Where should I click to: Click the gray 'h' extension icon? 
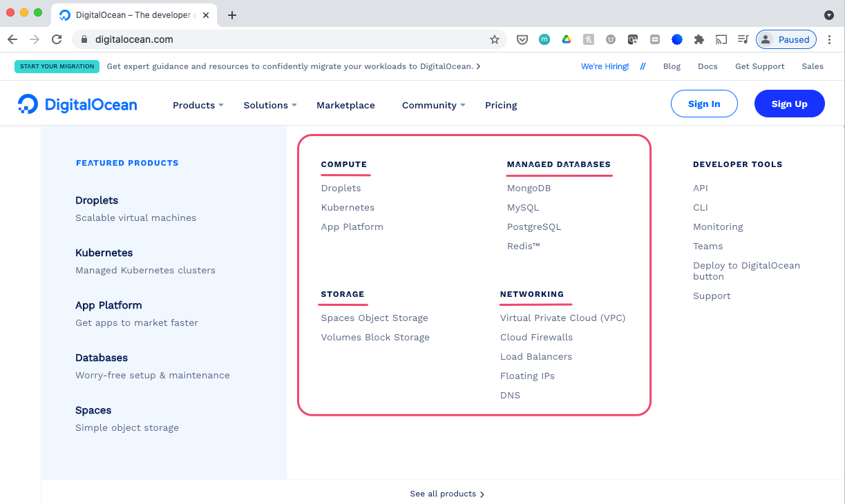(x=588, y=39)
